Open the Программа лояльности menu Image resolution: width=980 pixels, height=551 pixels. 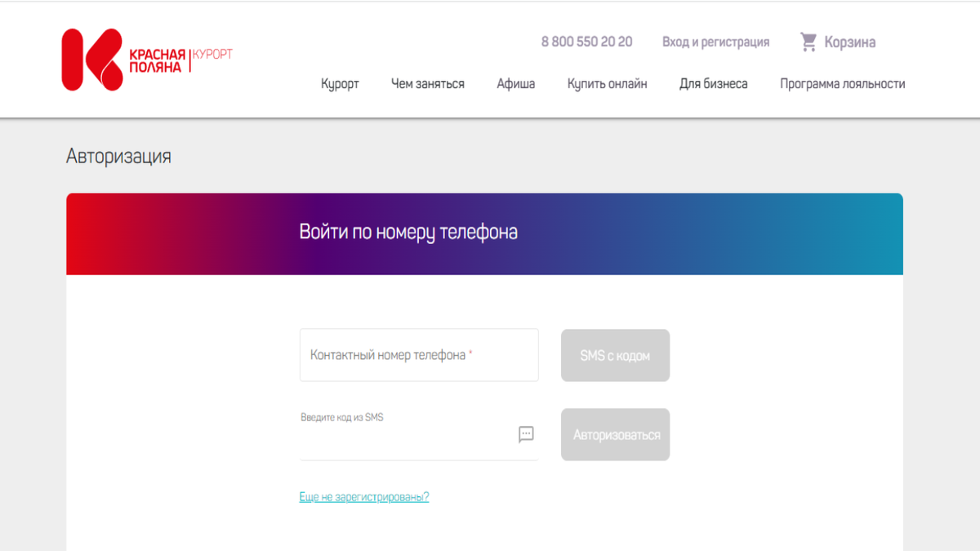pyautogui.click(x=843, y=83)
